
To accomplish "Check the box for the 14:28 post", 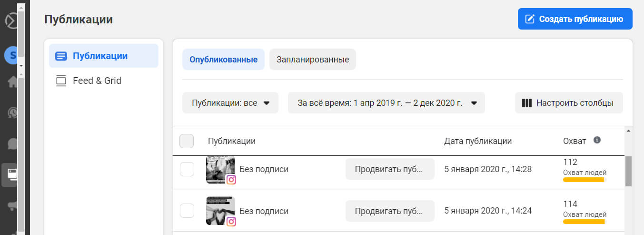I will [187, 169].
